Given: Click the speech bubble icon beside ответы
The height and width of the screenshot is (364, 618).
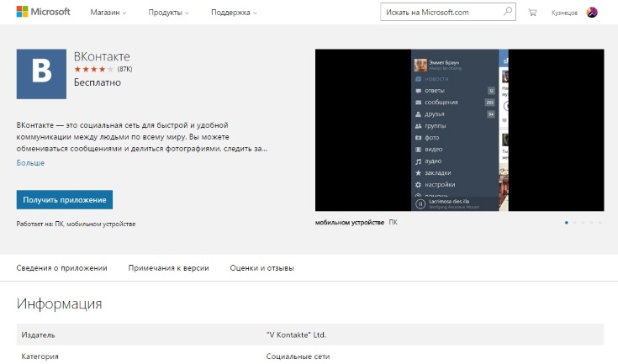Looking at the screenshot, I should click(418, 91).
